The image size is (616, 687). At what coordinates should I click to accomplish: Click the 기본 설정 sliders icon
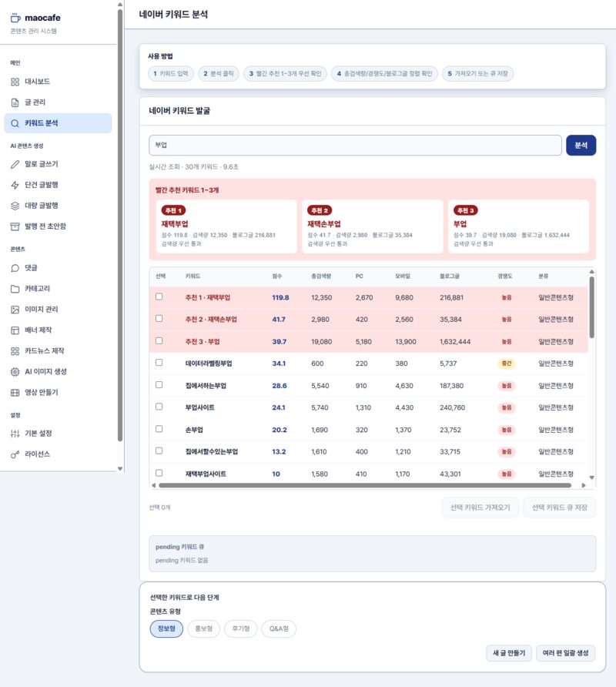point(15,434)
